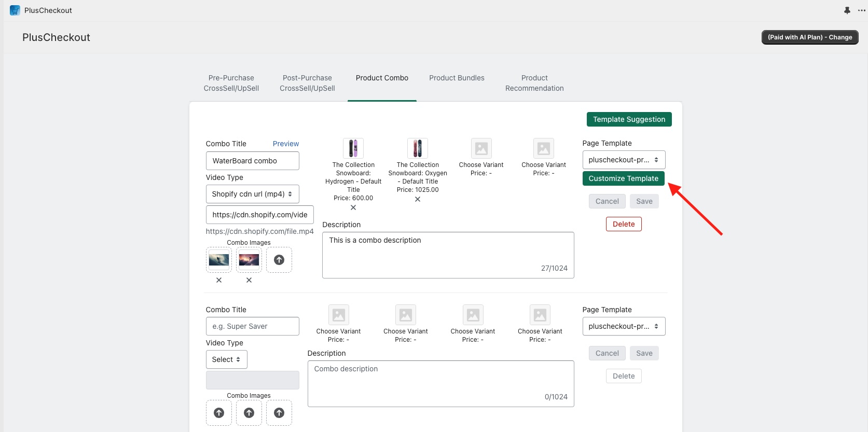Viewport: 868px width, 432px height.
Task: Click the Customize Template button
Action: tap(623, 178)
